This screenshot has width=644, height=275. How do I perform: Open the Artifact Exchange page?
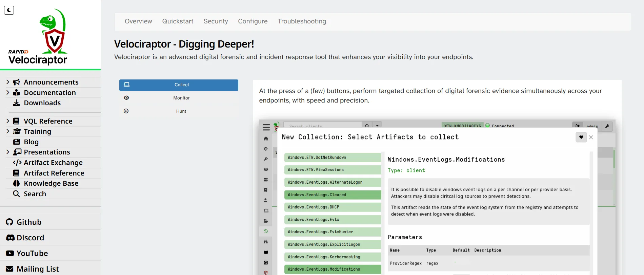(x=53, y=163)
